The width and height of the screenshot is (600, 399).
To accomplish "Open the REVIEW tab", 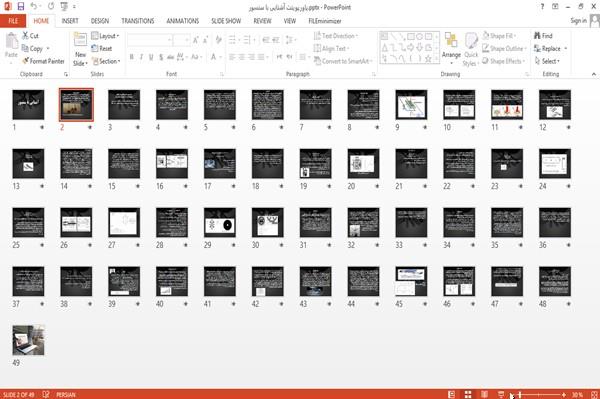I will click(x=262, y=21).
